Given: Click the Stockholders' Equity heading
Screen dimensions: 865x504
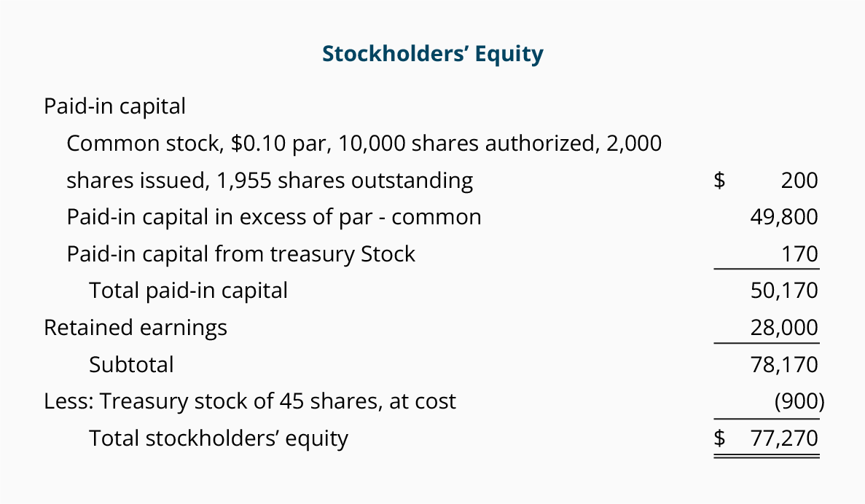Looking at the screenshot, I should click(433, 54).
